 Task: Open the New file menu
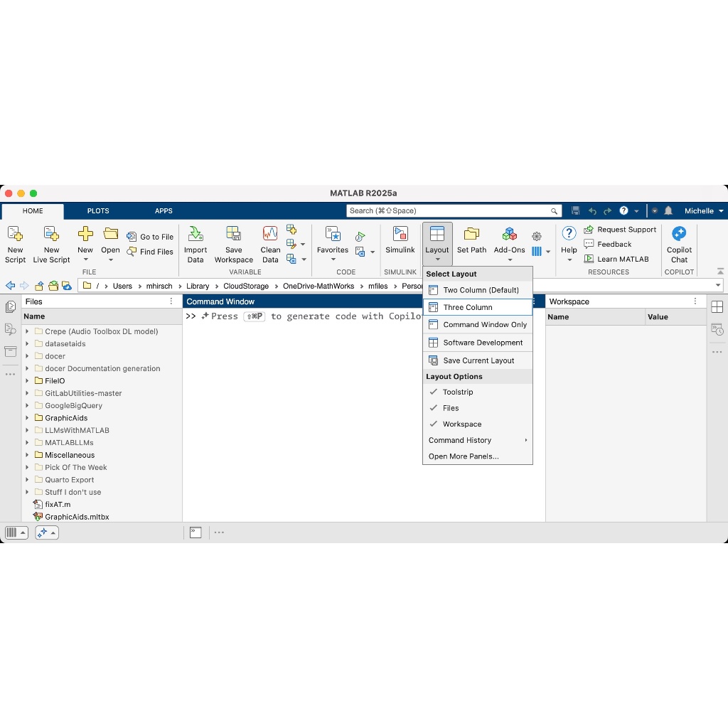click(x=85, y=245)
